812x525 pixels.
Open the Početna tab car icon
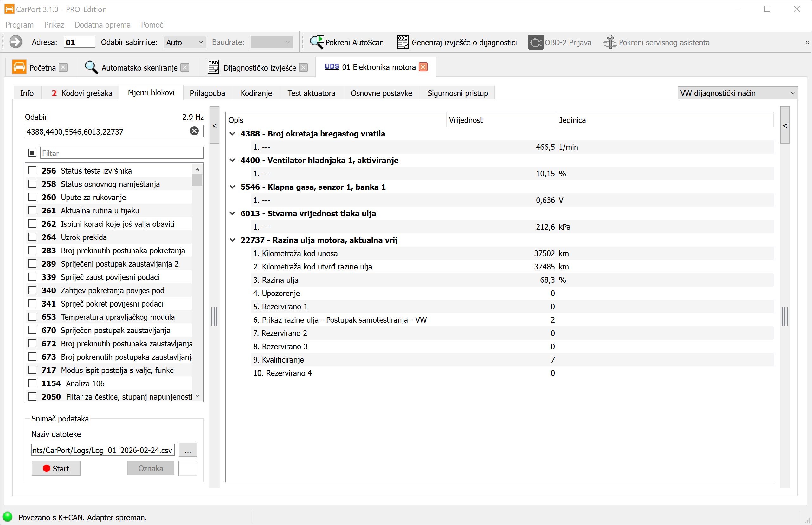click(x=19, y=67)
